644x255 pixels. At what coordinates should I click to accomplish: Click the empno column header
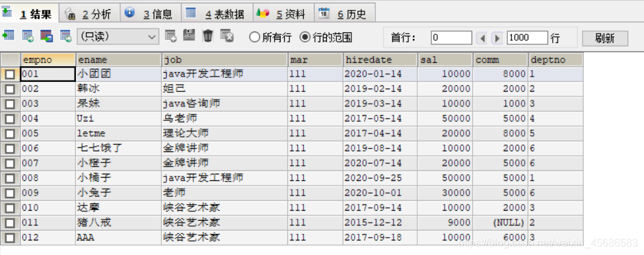pos(48,60)
